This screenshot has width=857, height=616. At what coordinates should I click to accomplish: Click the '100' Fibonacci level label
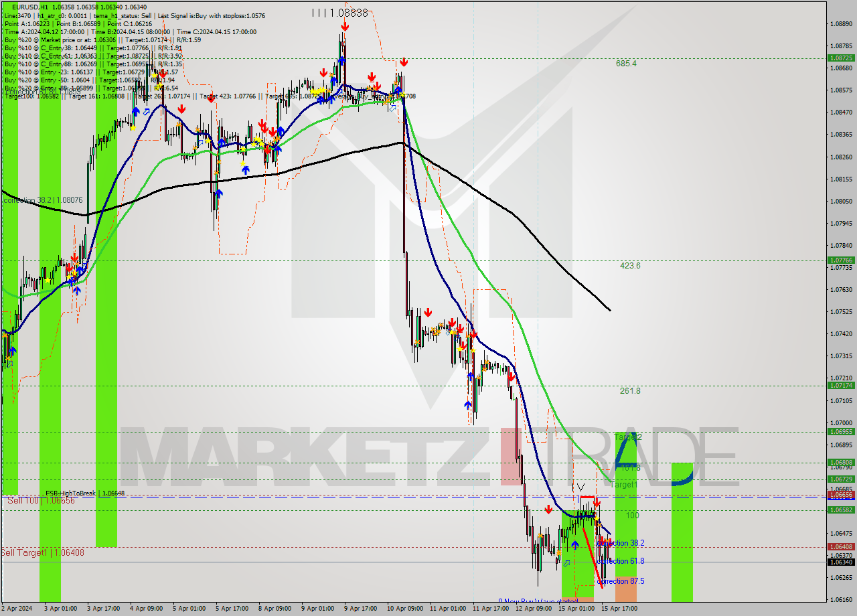click(x=632, y=516)
